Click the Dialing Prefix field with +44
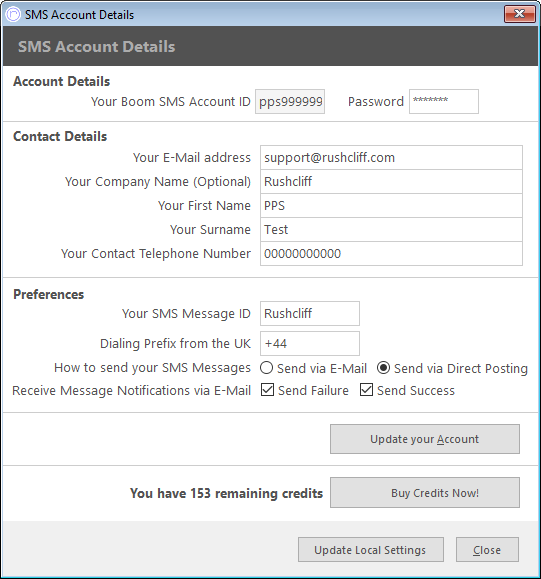This screenshot has height=579, width=541. [x=309, y=343]
